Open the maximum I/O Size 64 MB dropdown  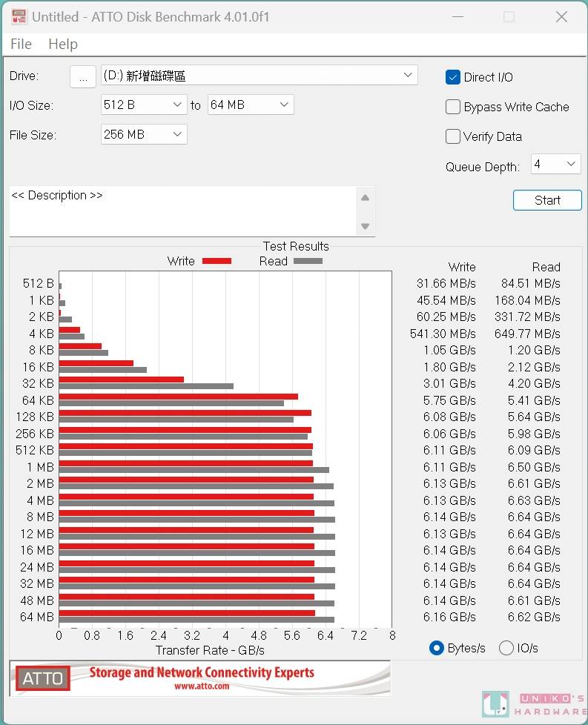[x=251, y=105]
